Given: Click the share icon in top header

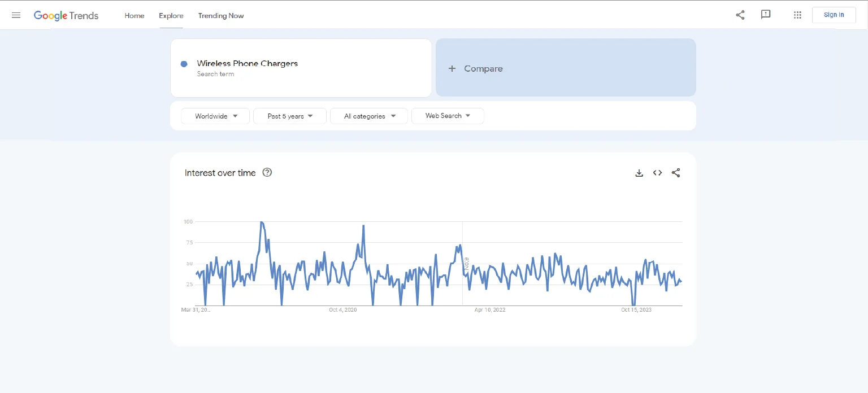Looking at the screenshot, I should (740, 15).
